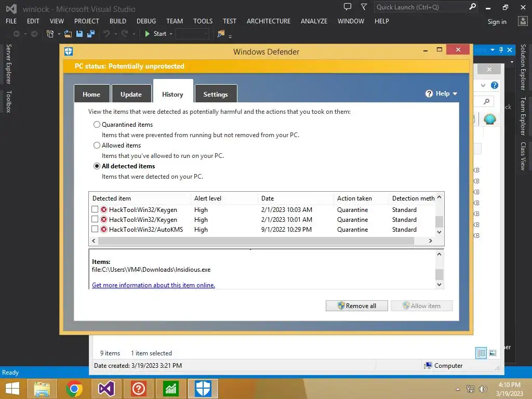Show hidden tray icons arrow

click(458, 389)
